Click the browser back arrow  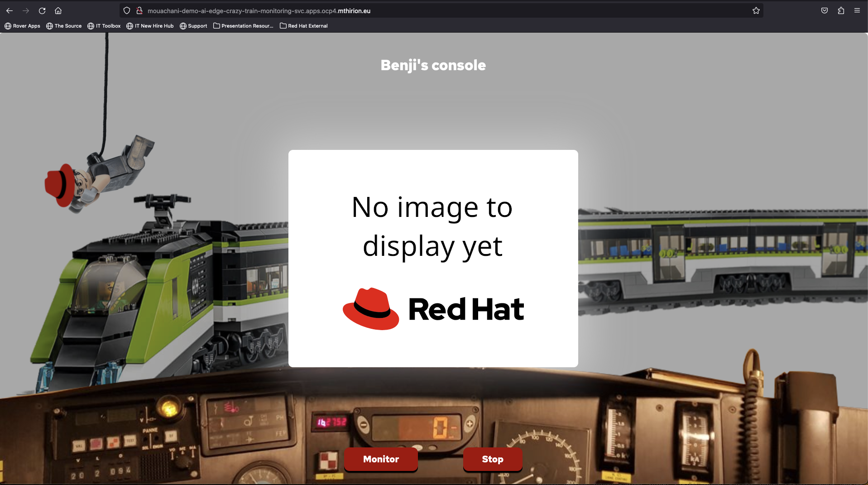(x=10, y=10)
